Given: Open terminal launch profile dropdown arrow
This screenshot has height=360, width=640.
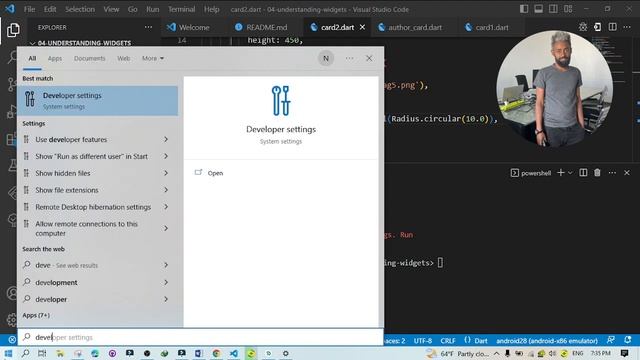Looking at the screenshot, I should coord(570,173).
